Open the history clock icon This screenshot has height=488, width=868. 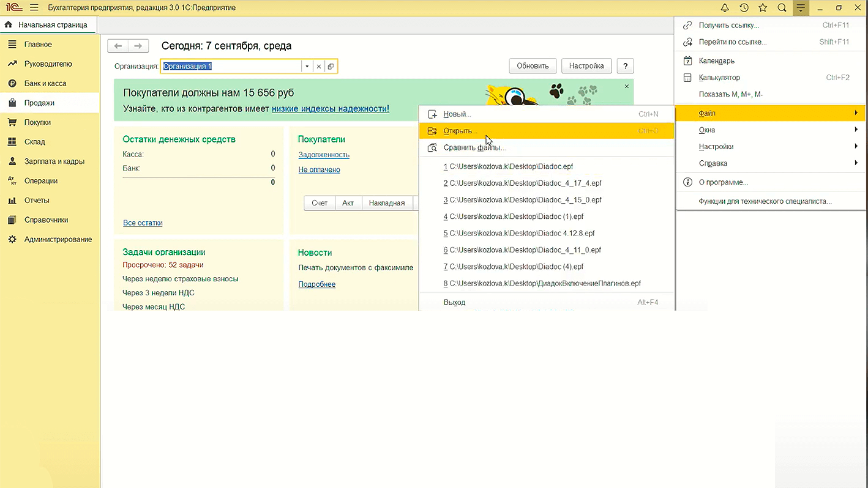(744, 8)
